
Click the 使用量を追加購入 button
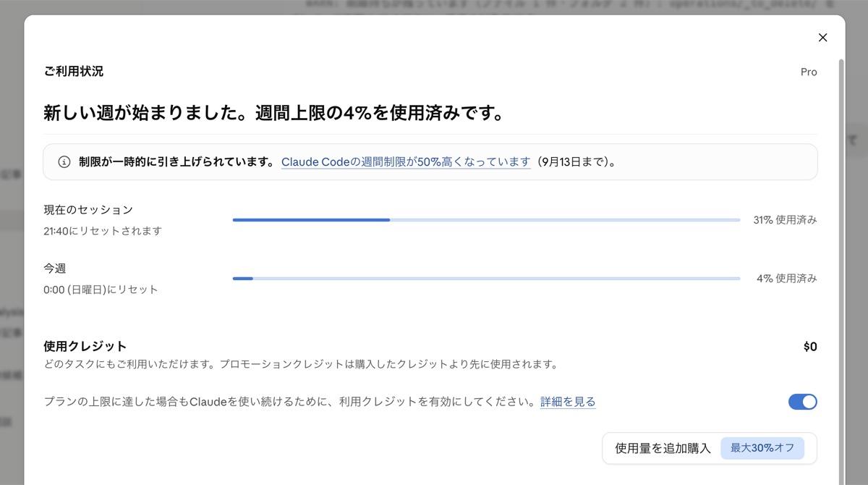tap(710, 448)
